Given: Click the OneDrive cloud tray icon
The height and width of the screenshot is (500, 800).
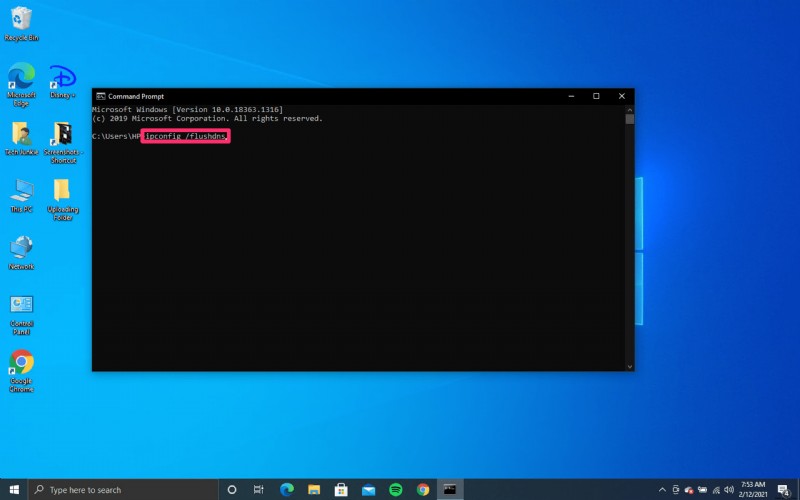Looking at the screenshot, I should [689, 490].
